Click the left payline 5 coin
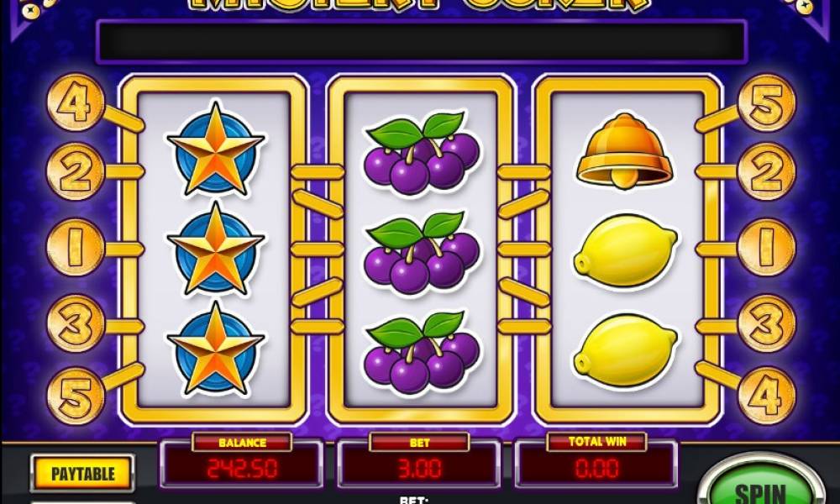840x504 pixels. point(75,396)
